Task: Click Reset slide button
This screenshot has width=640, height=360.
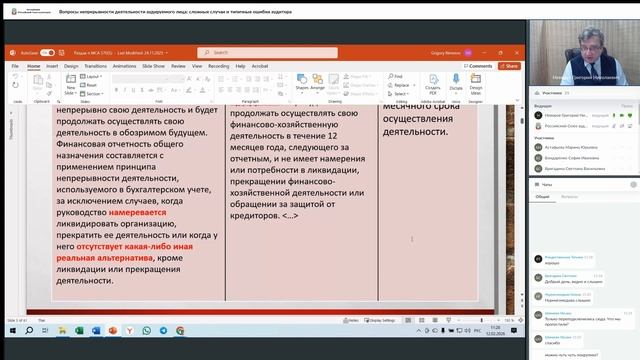Action: point(89,85)
